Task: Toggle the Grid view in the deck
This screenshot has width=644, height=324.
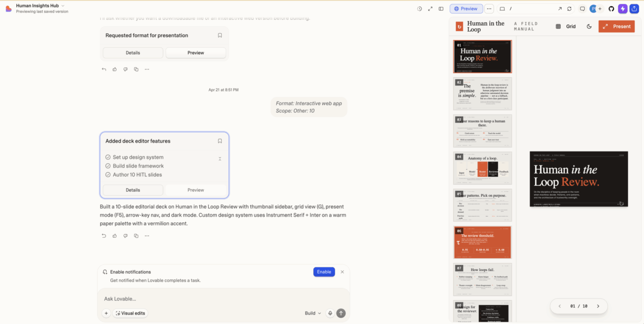Action: pyautogui.click(x=566, y=27)
